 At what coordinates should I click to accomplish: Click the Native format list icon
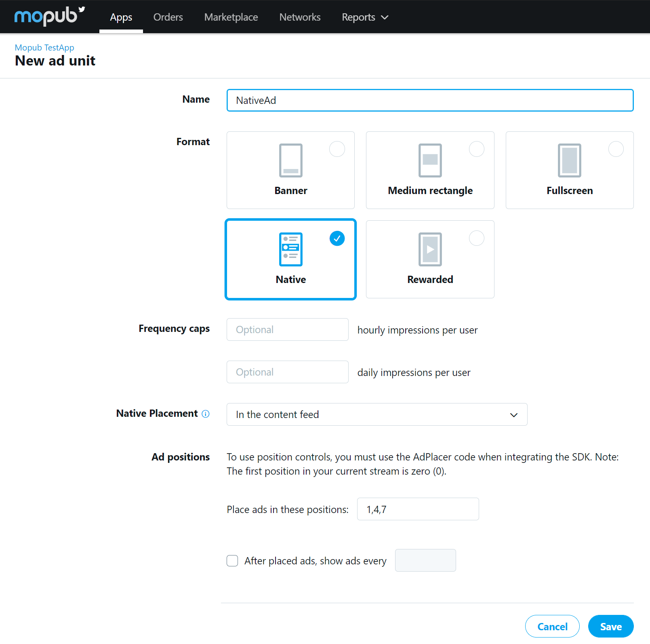pos(291,249)
